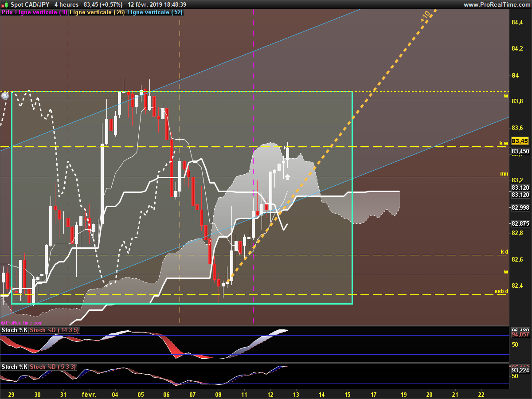Click the white up-arrow marker below the last candle
Screen dimensions: 532x399
287,177
